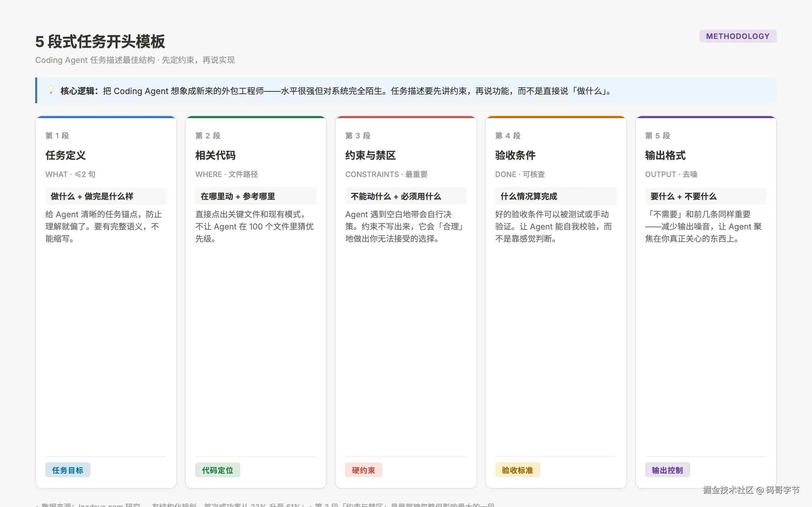
Task: Select the 约束与禁区 card heading
Action: click(370, 155)
